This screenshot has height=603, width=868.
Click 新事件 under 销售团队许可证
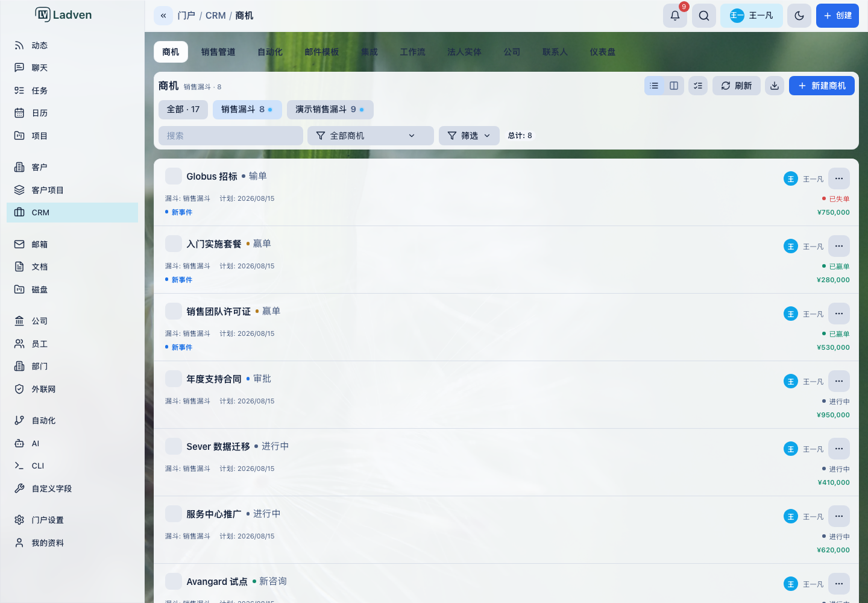pos(182,347)
